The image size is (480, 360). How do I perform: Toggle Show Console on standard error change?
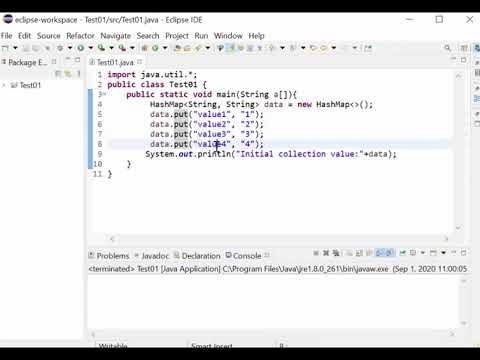(x=389, y=253)
